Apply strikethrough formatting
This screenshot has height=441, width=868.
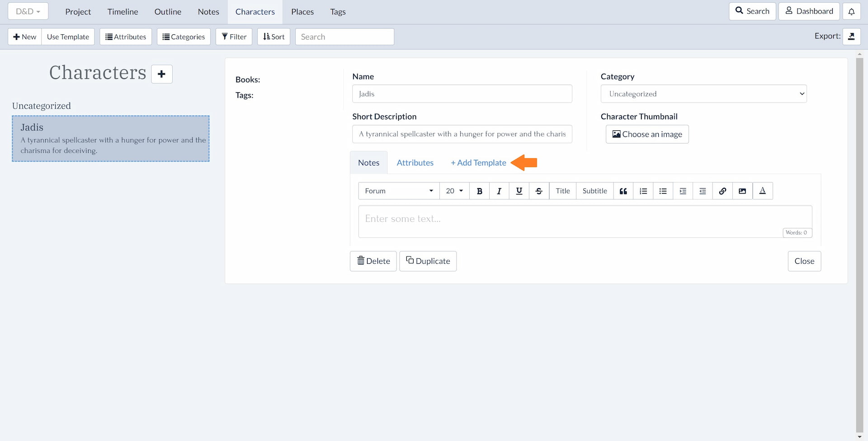pos(539,191)
